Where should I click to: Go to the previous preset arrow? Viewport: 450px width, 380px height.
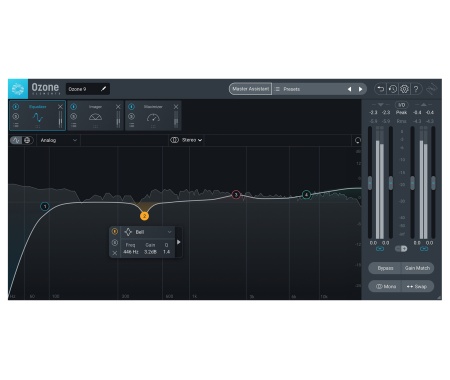349,89
